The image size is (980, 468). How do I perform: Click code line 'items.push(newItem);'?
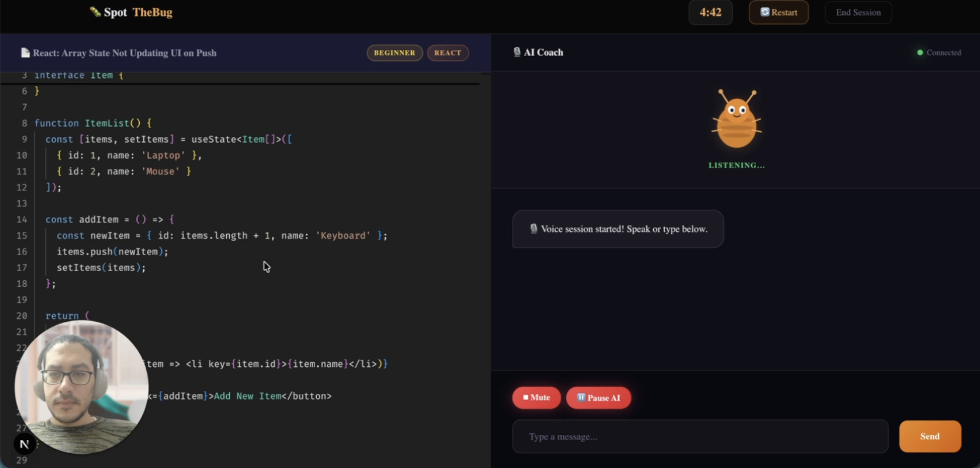pos(112,252)
